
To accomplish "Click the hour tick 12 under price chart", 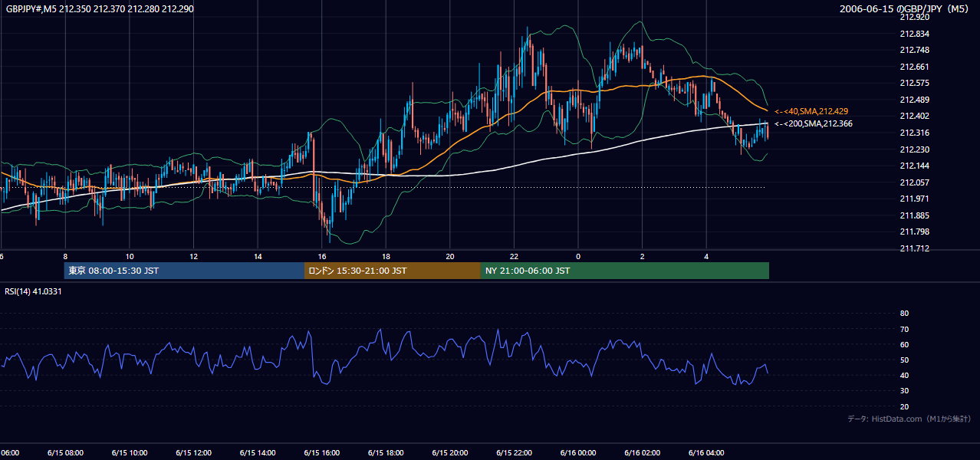I will point(194,256).
